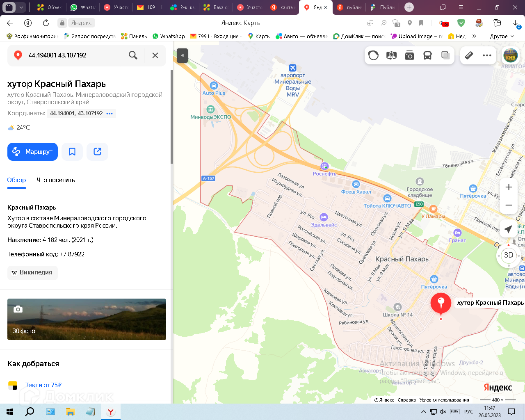Show photos layer with camera icon
Image resolution: width=525 pixels, height=420 pixels.
(409, 55)
